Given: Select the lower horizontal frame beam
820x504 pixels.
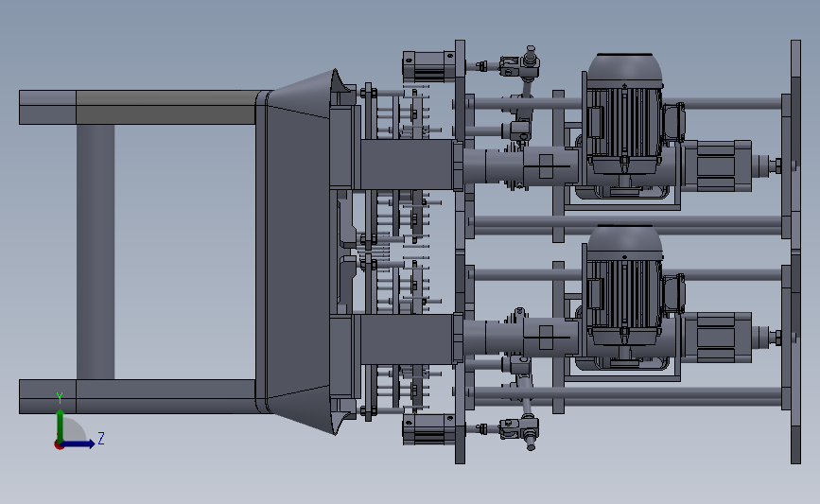Looking at the screenshot, I should pos(139,396).
